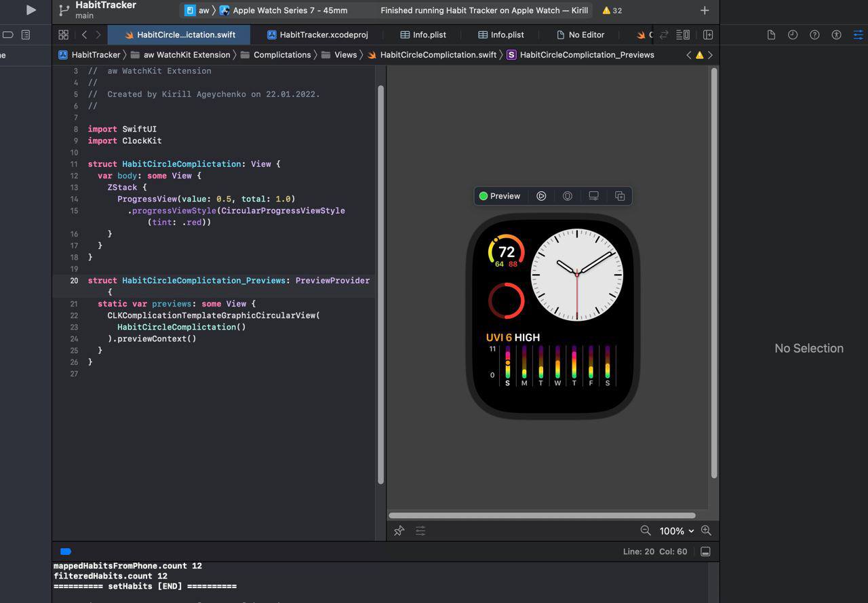
Task: Click filteredHabits.count 12 console line
Action: coord(111,576)
